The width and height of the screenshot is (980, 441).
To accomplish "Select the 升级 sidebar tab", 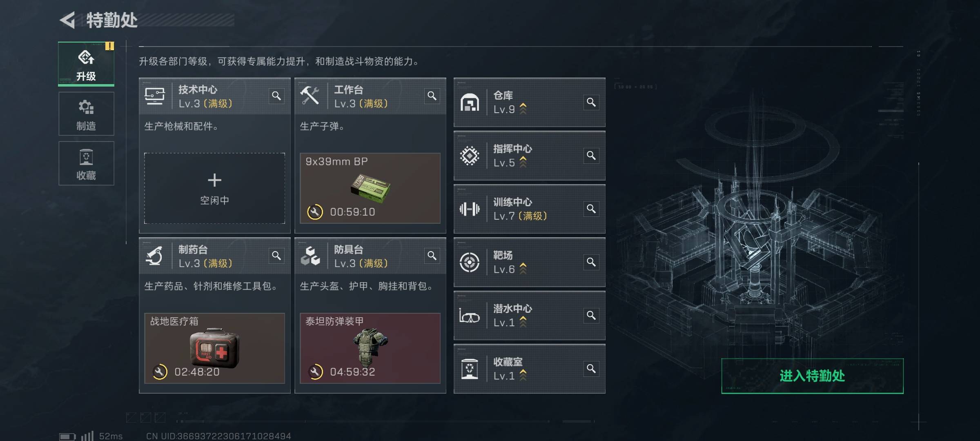I will pyautogui.click(x=86, y=64).
